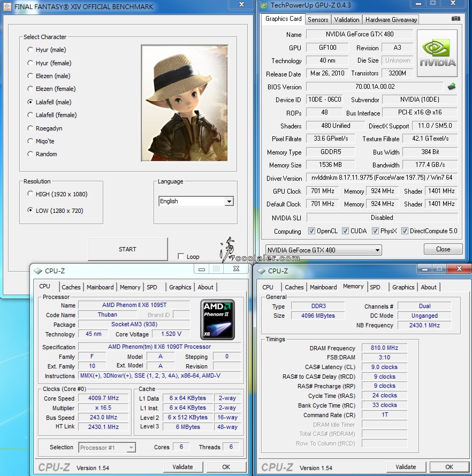Open the GPU-Z graphics card selector dropdown
Screen dimensions: 472x476
click(323, 250)
